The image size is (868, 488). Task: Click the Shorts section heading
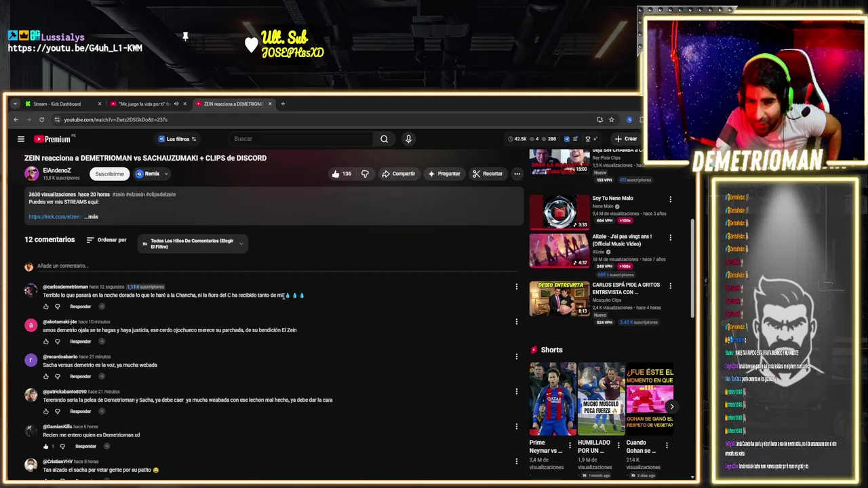tap(551, 350)
